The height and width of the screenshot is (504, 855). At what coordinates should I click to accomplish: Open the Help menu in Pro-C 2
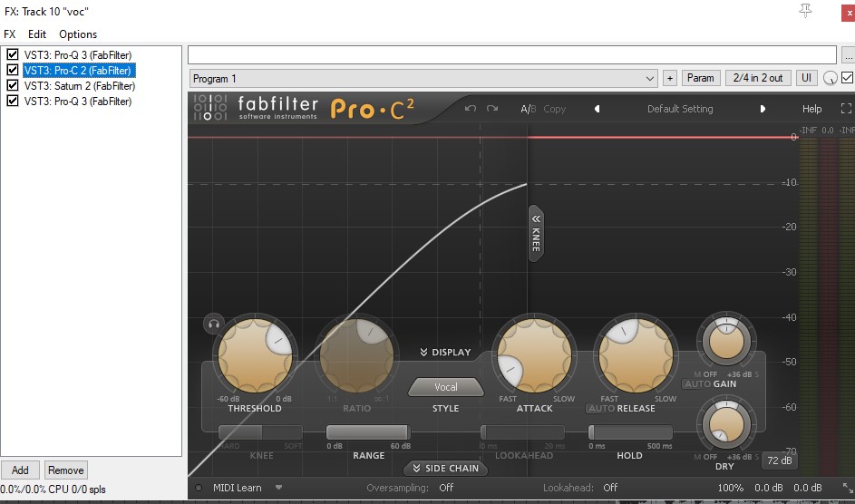(811, 109)
